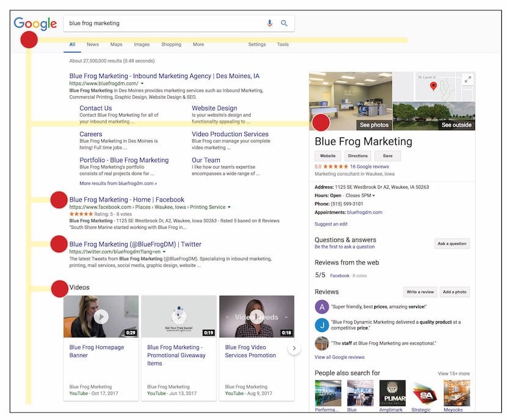Click the Add a photo button
508x420 pixels.
click(454, 292)
